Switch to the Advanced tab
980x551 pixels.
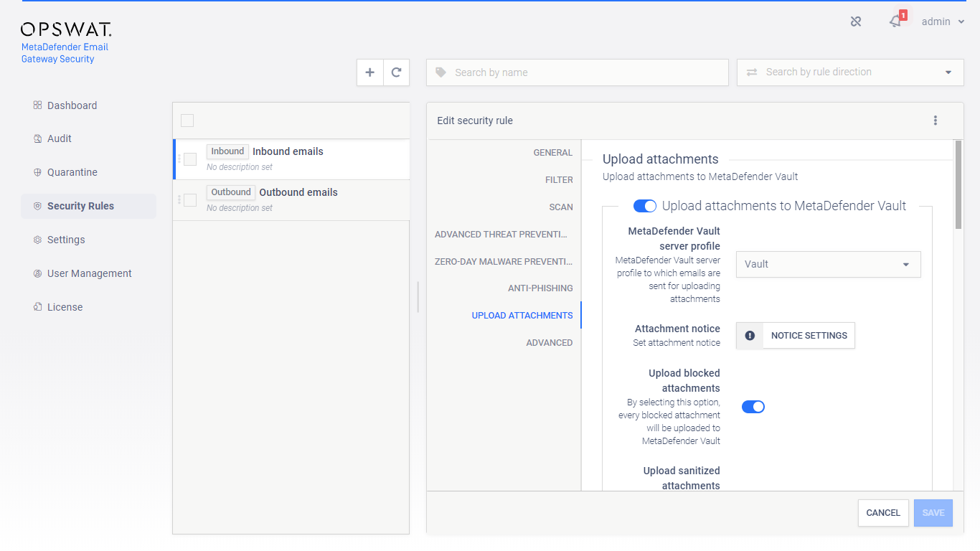[550, 343]
